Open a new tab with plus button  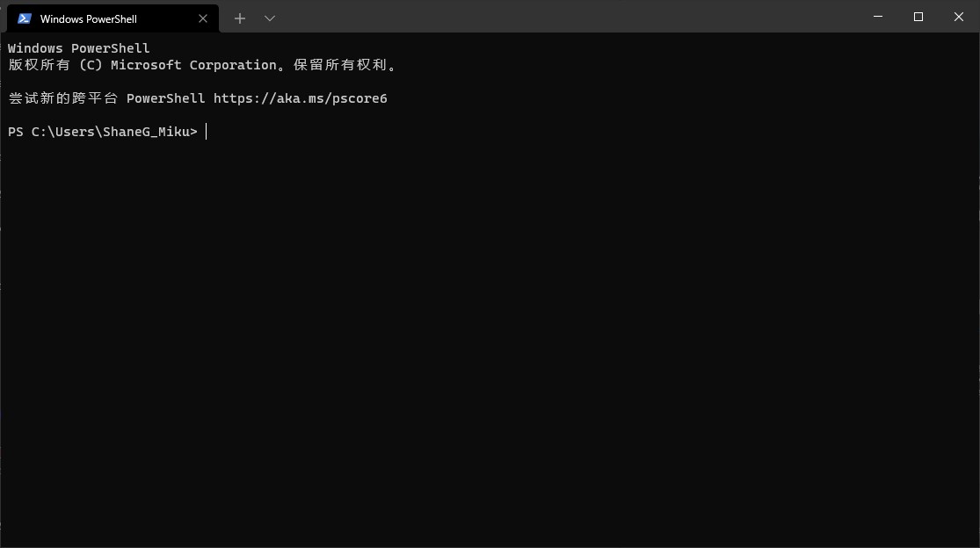point(240,18)
